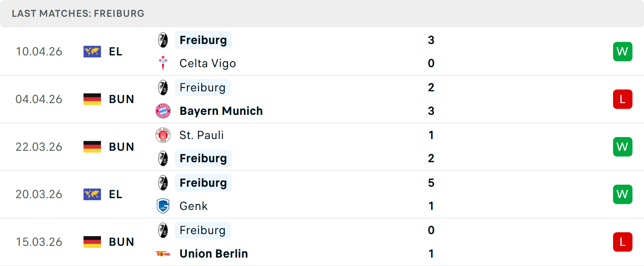
Task: Open Freiburg's highlighted team name in the top match
Action: click(x=203, y=40)
